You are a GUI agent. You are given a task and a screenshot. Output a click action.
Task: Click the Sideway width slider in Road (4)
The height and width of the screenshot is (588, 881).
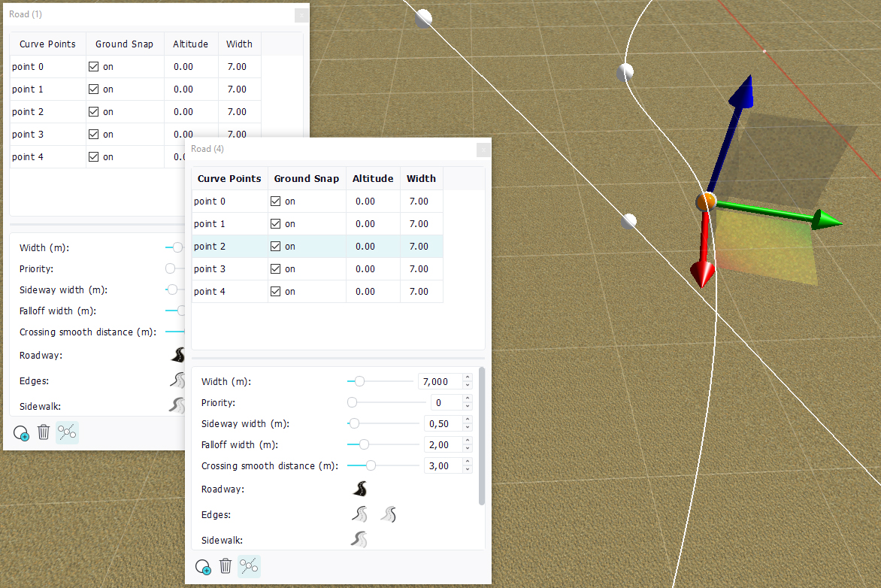click(383, 424)
